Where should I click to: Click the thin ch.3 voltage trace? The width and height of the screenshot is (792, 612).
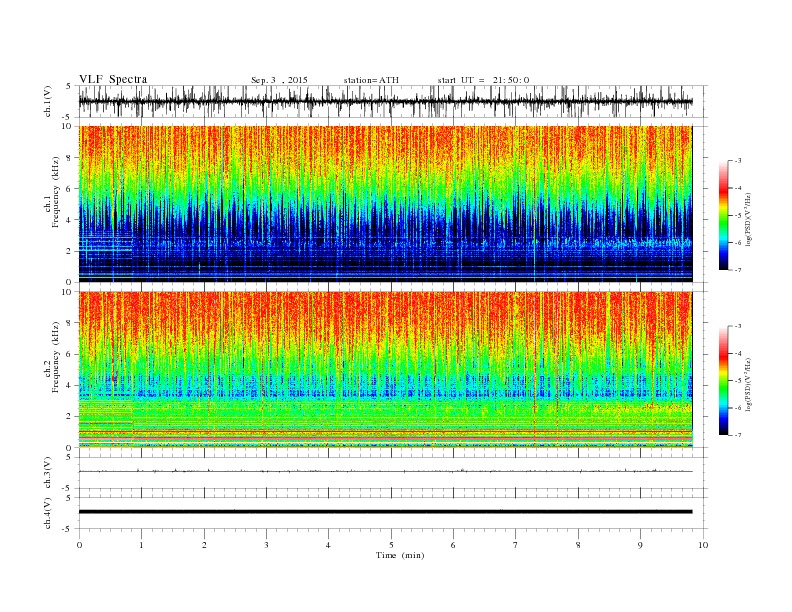(385, 471)
